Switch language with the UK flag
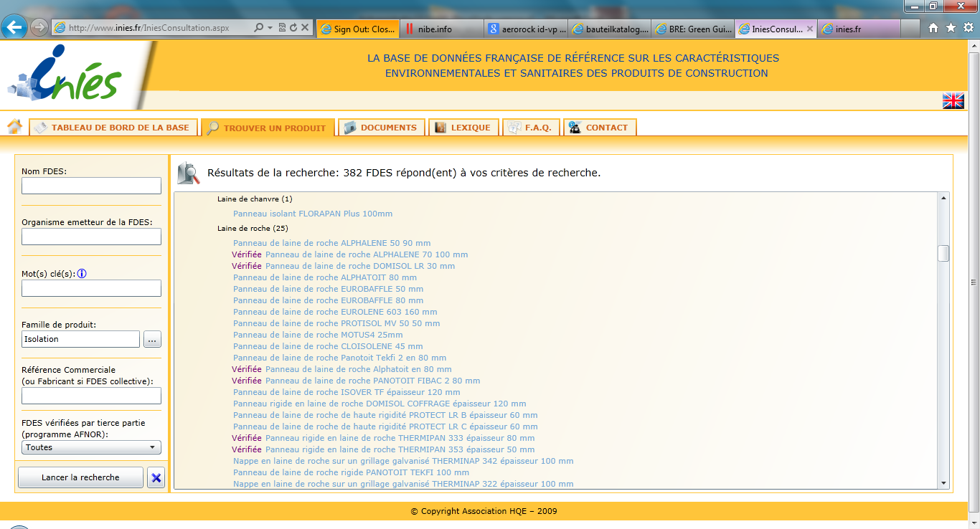Screen dimensions: 980x529 pos(953,101)
